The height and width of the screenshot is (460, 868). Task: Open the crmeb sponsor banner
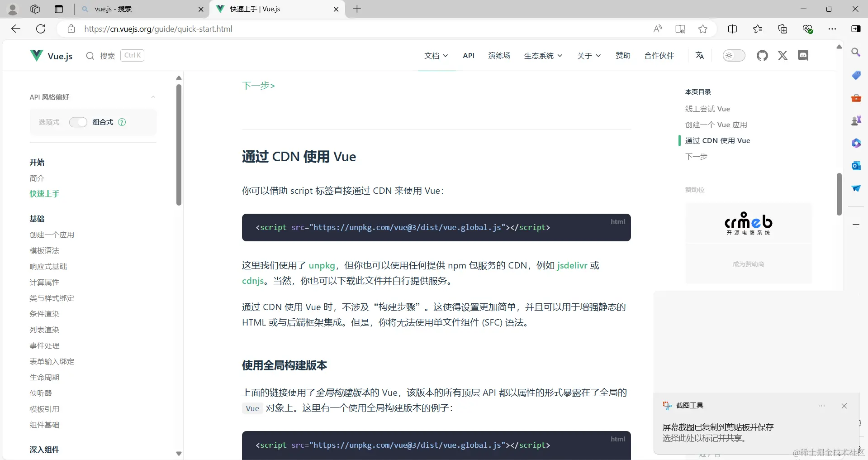749,223
